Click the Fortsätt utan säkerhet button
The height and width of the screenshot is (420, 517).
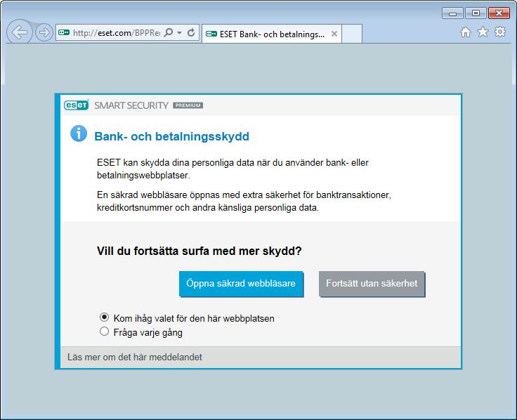(372, 284)
